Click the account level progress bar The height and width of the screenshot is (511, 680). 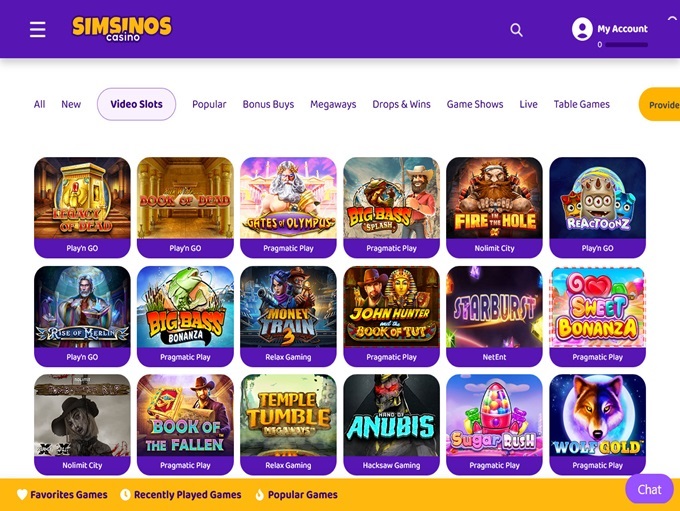[x=626, y=45]
